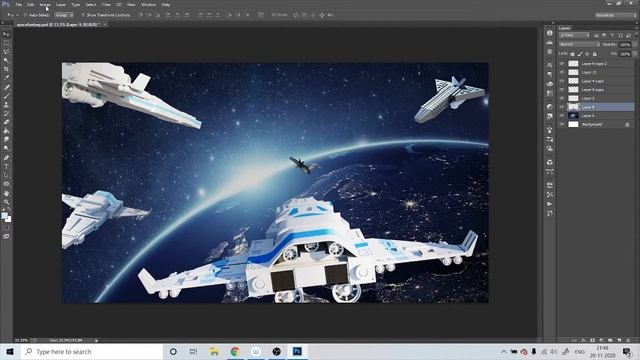Viewport: 640px width, 360px height.
Task: Click the lock position icon in Layers
Action: pos(587,54)
